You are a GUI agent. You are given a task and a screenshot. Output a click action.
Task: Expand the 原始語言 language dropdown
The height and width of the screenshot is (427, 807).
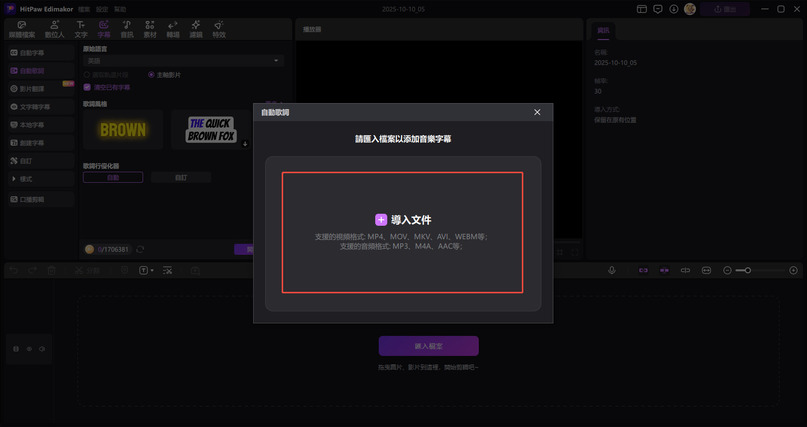[x=183, y=61]
